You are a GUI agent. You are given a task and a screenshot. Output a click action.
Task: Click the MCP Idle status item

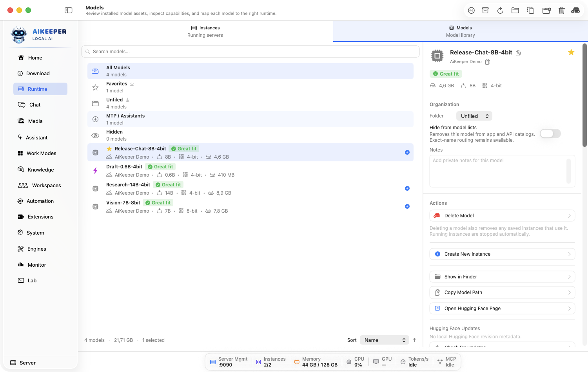[x=446, y=362]
